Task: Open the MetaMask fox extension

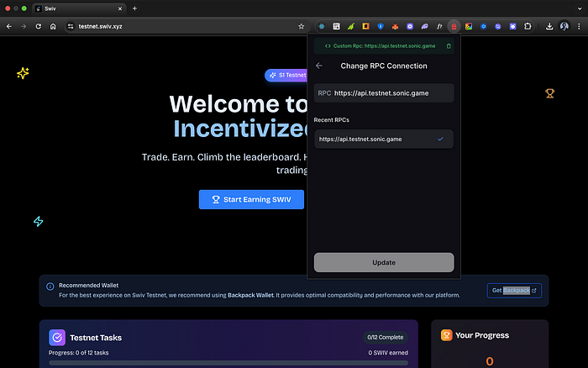Action: pyautogui.click(x=395, y=26)
